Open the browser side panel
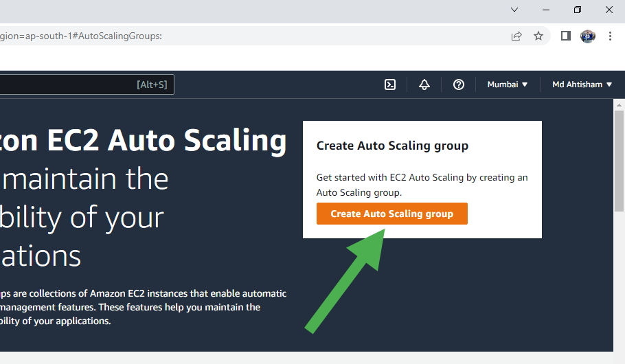 tap(565, 36)
